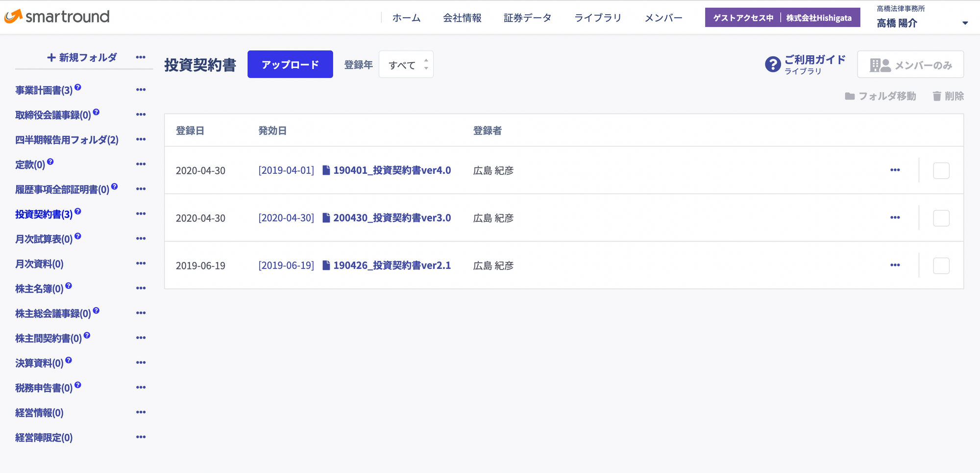
Task: Click the effective date [2019-04-01]
Action: point(286,170)
